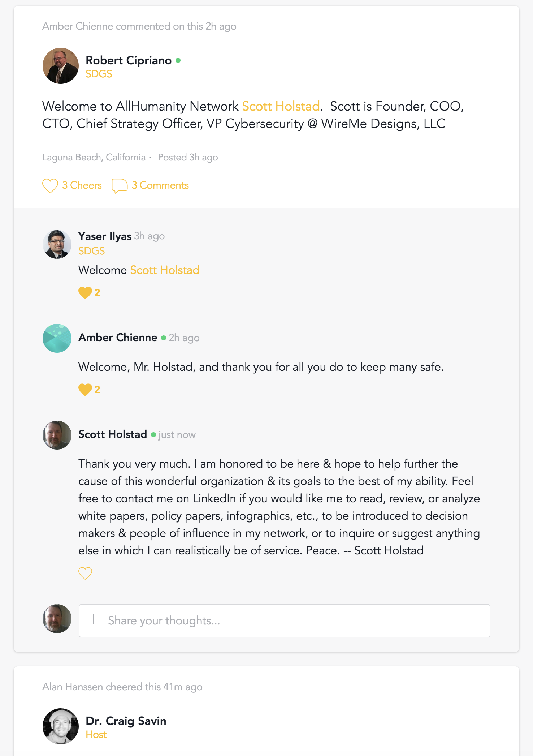The width and height of the screenshot is (533, 756).
Task: Toggle cheer heart on Amber Chienne's comment
Action: pos(85,390)
